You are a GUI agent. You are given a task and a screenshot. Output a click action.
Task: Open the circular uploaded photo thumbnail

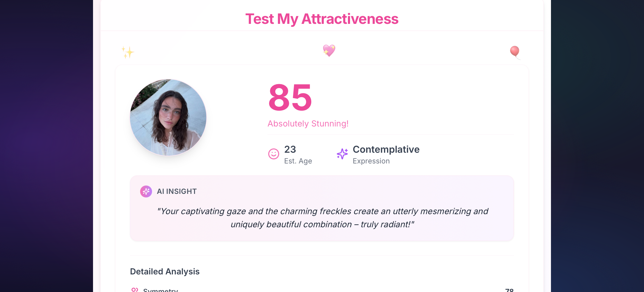click(x=168, y=118)
